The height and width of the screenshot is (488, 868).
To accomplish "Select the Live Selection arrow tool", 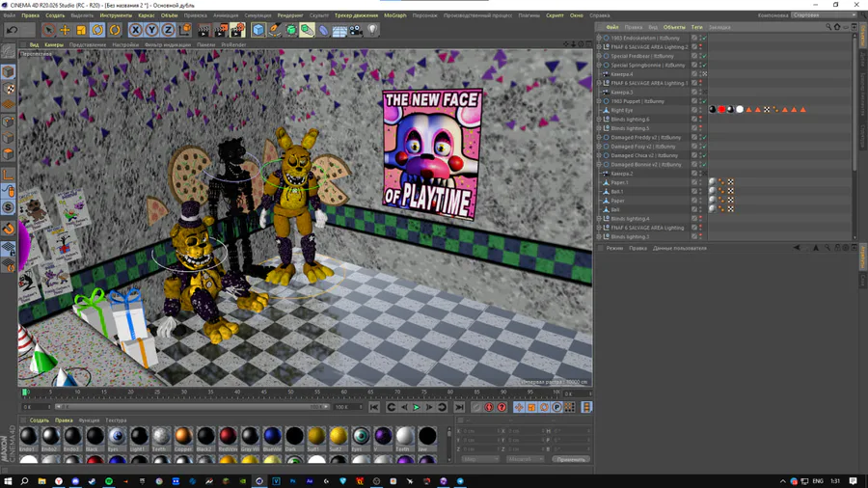I will pos(49,30).
